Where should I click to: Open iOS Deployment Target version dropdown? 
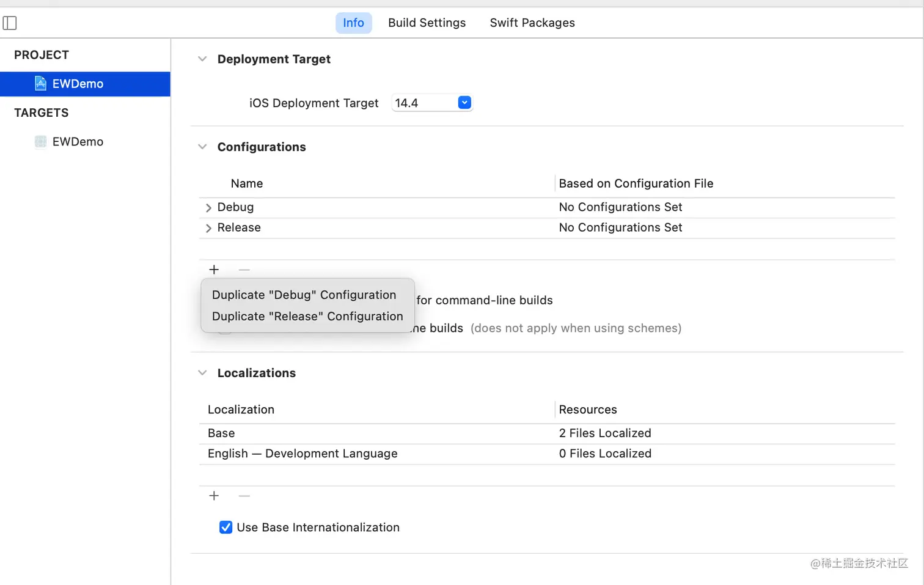click(x=464, y=103)
